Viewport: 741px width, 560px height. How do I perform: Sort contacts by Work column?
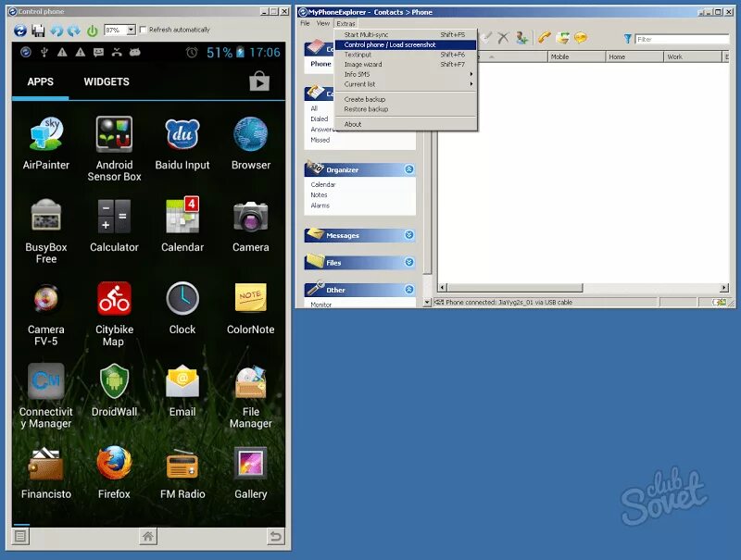click(x=693, y=56)
